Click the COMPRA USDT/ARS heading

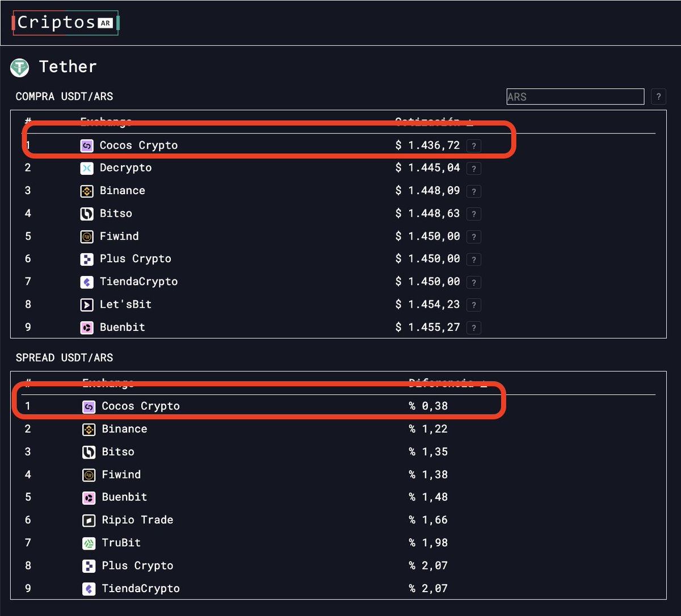coord(64,97)
